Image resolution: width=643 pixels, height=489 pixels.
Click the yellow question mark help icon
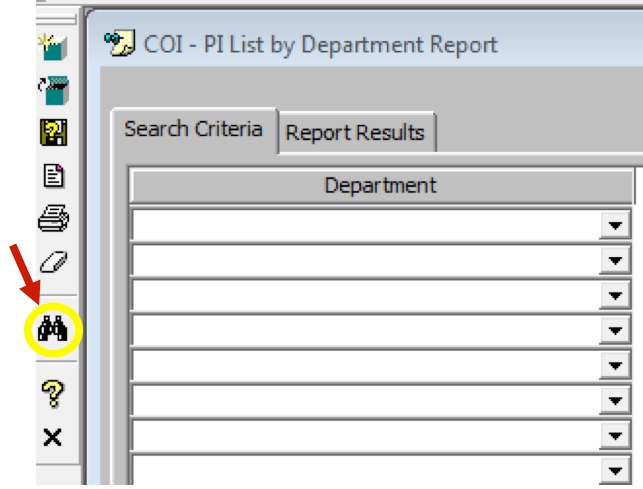tap(52, 394)
